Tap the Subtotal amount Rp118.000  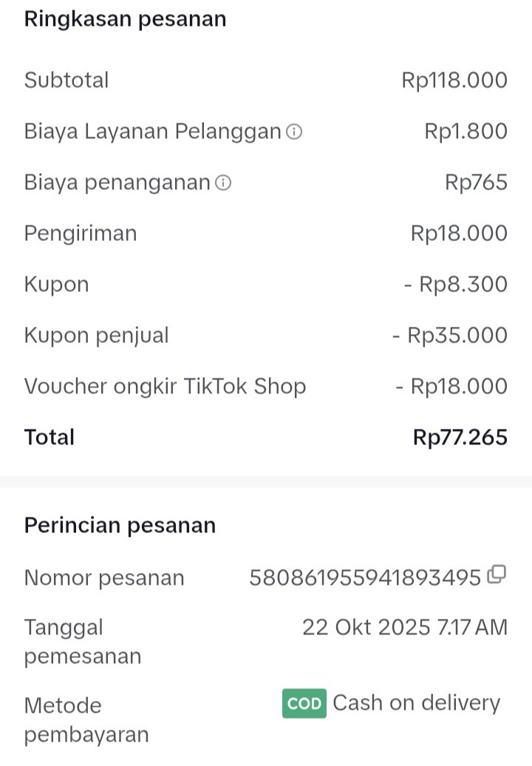pos(454,80)
